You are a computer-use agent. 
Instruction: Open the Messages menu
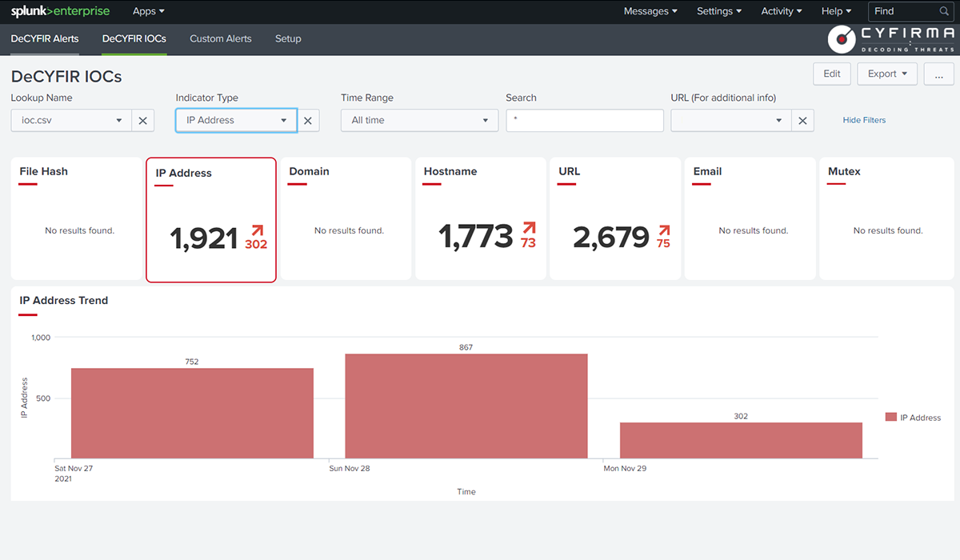650,11
